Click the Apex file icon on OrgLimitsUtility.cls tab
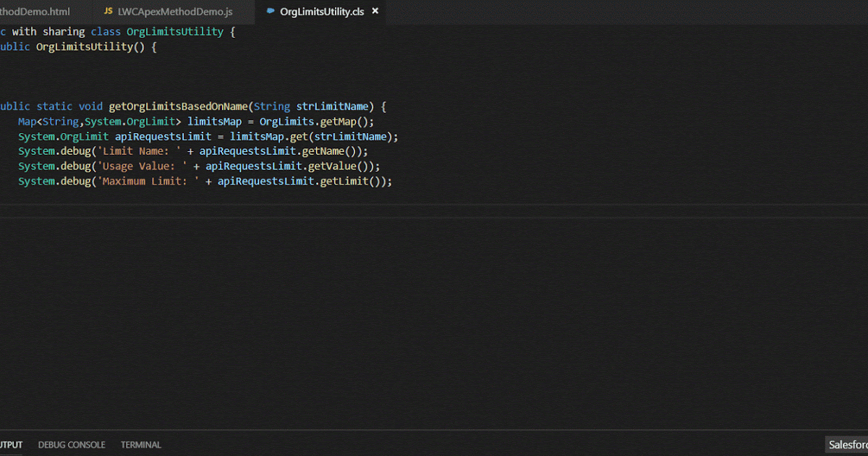The height and width of the screenshot is (456, 868). (x=271, y=12)
